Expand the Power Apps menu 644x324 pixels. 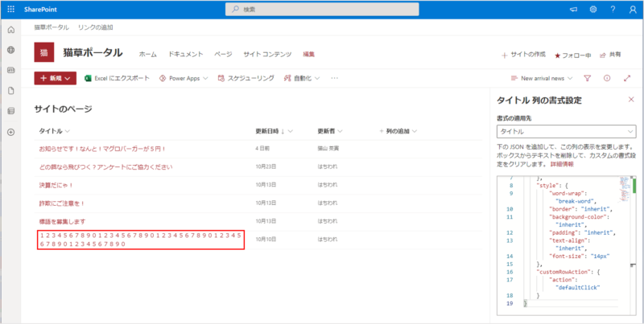(183, 79)
